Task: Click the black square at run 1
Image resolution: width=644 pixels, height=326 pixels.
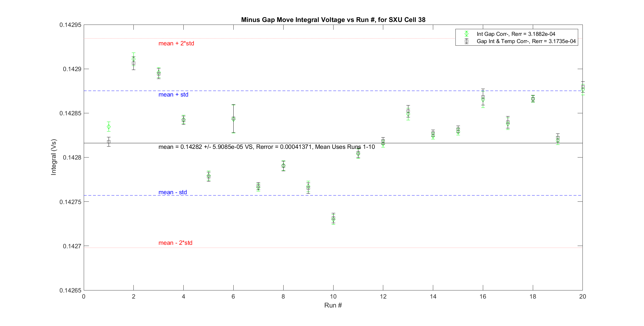Action: click(x=109, y=142)
